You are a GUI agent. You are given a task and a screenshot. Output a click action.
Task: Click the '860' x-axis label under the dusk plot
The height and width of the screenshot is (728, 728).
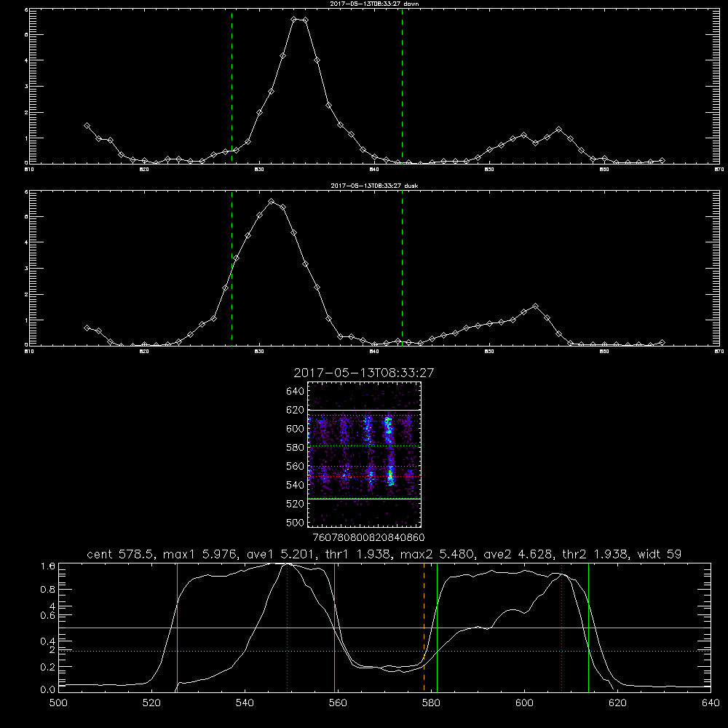(604, 352)
